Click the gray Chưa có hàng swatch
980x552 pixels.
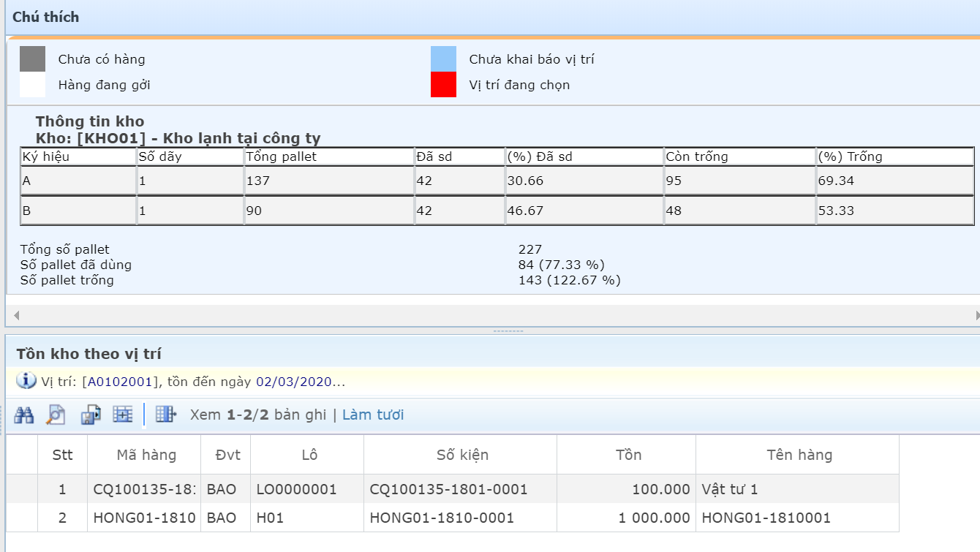point(32,59)
